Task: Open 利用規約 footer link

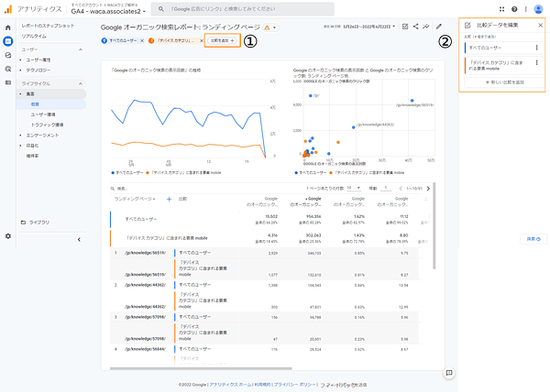Action: [262, 385]
